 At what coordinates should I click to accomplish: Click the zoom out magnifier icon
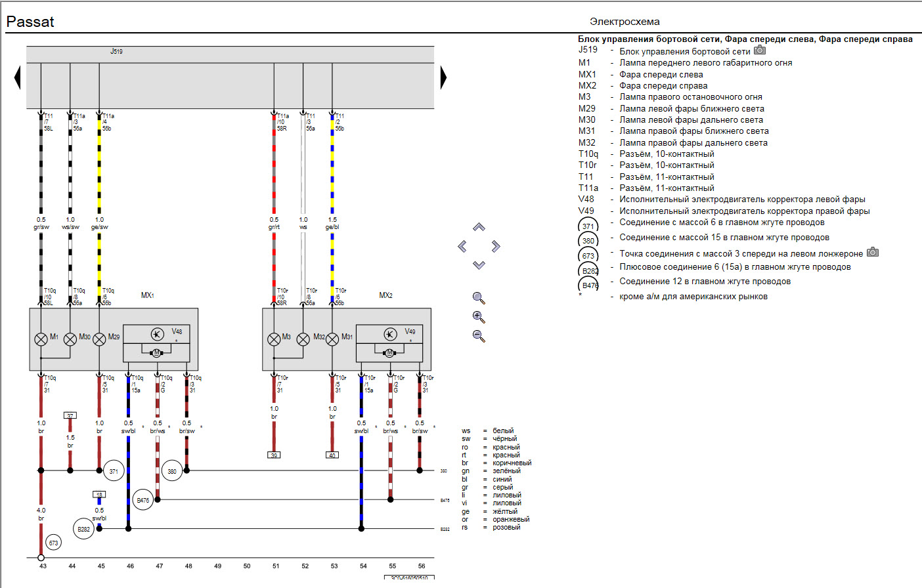point(479,336)
